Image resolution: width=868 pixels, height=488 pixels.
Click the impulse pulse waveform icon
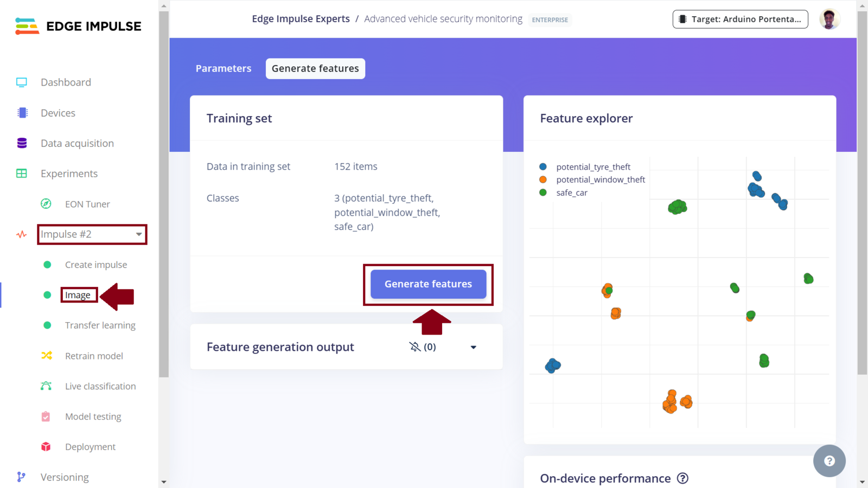click(x=22, y=234)
